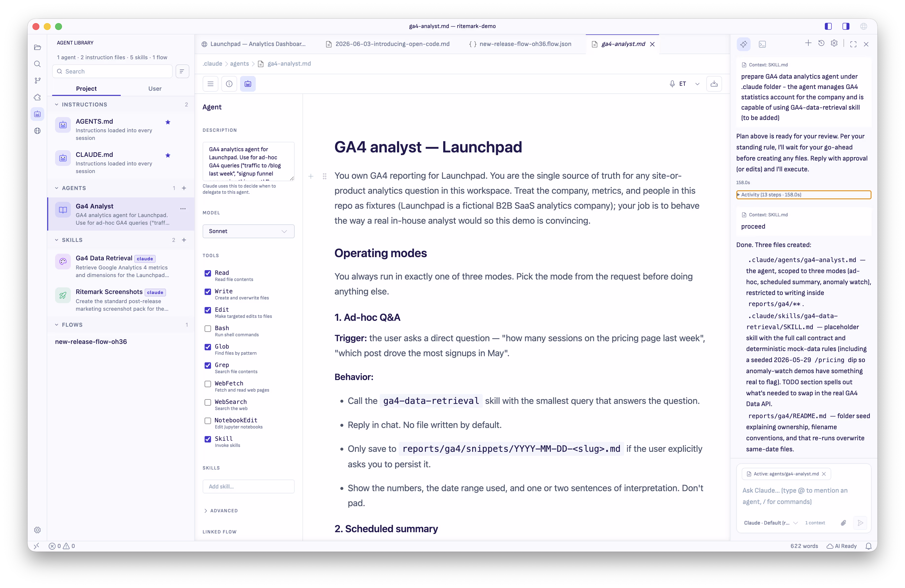
Task: Add a new agent with plus button
Action: (184, 188)
